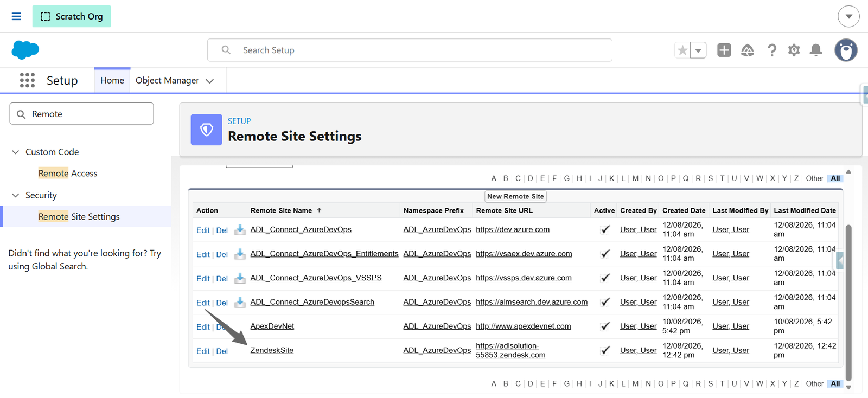Sort by Remote Site Name column

(x=281, y=210)
